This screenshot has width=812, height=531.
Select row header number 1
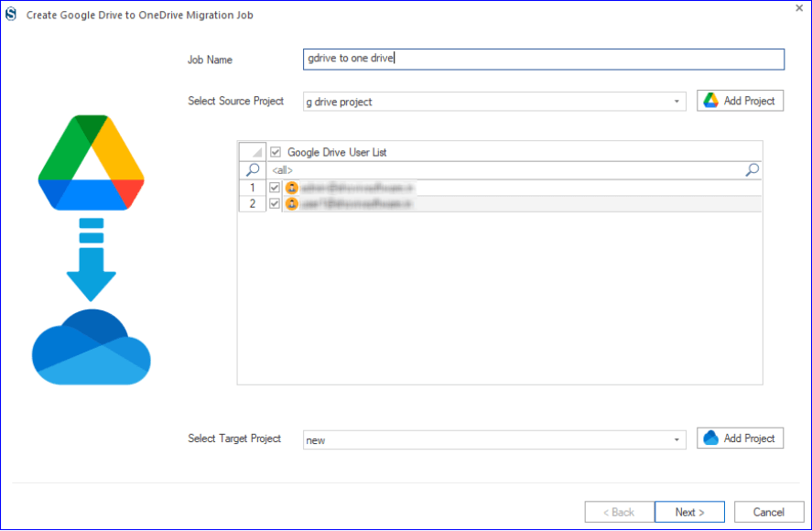(252, 188)
